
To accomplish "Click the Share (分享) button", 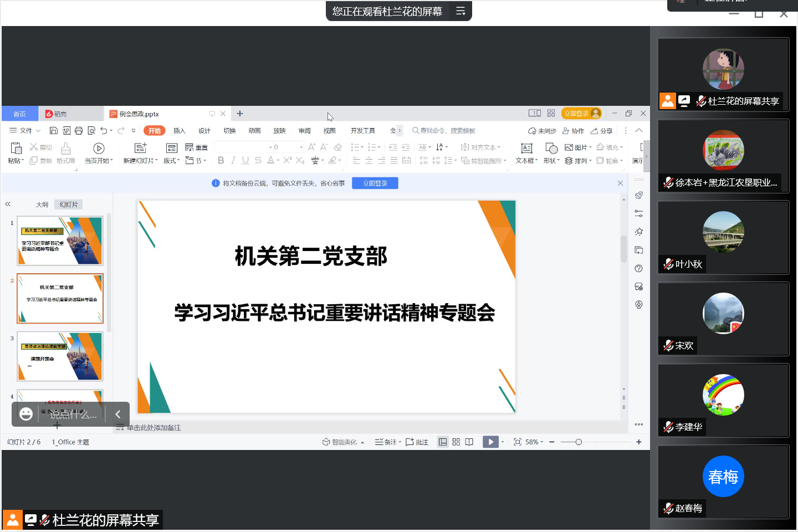I will (x=601, y=131).
